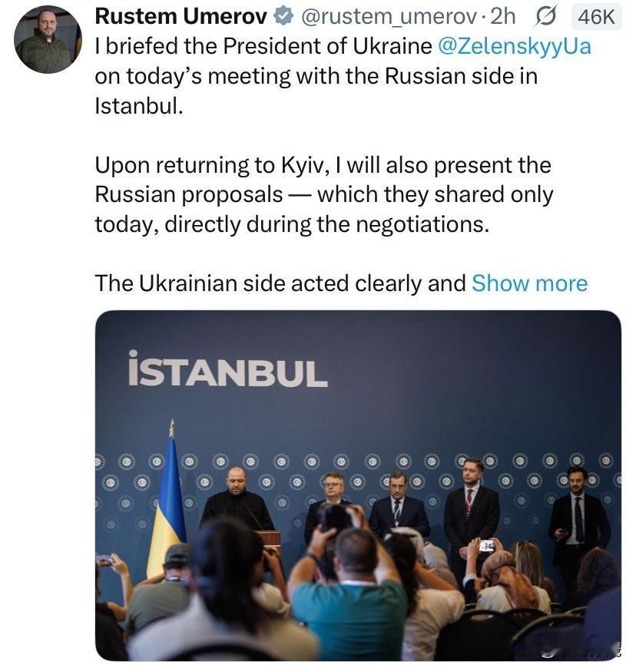This screenshot has height=672, width=636.
Task: Click the 2h post timestamp
Action: pos(502,17)
